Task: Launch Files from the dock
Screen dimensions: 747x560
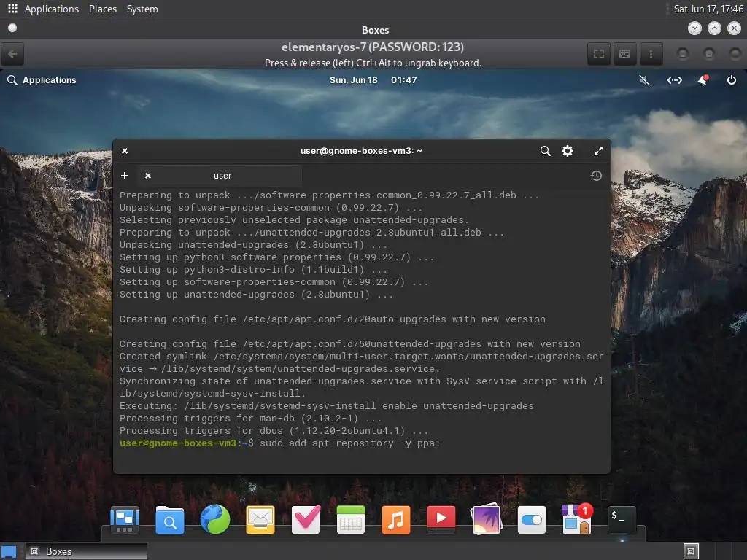Action: (169, 519)
